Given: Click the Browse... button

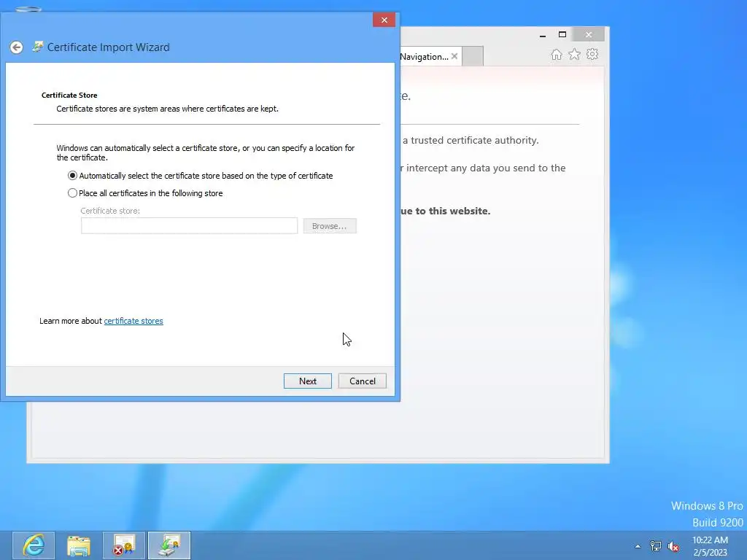Looking at the screenshot, I should [x=330, y=226].
